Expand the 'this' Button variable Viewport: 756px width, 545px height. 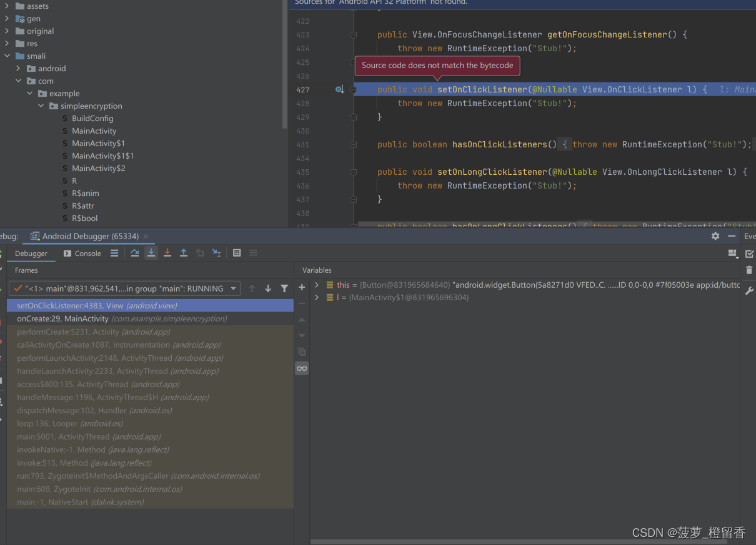pyautogui.click(x=317, y=285)
